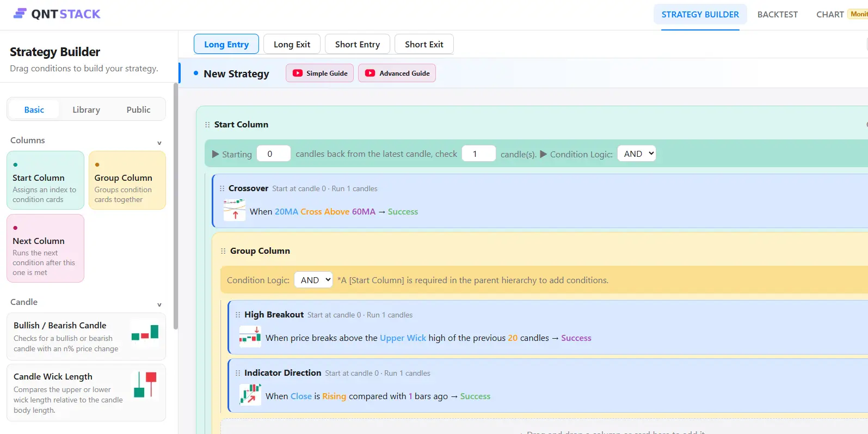This screenshot has height=434, width=868.
Task: Click drag handle of High Breakout card
Action: [x=238, y=315]
